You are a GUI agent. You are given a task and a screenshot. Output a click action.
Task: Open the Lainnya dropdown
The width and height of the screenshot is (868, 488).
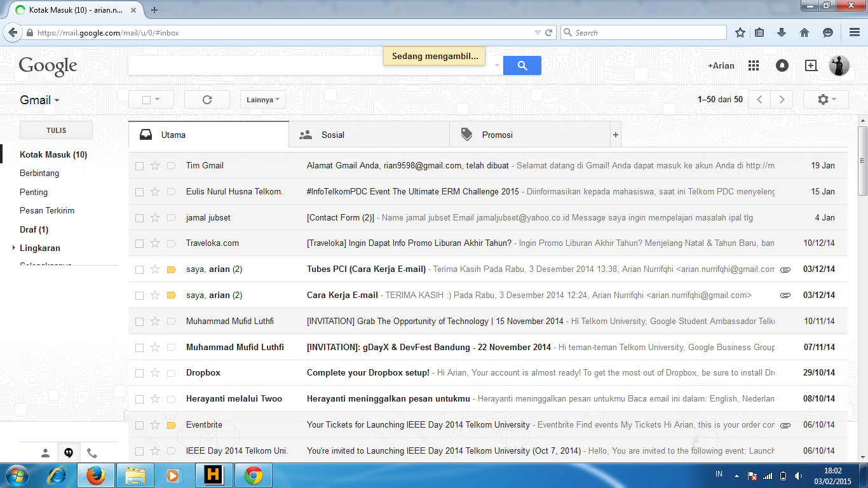click(263, 100)
